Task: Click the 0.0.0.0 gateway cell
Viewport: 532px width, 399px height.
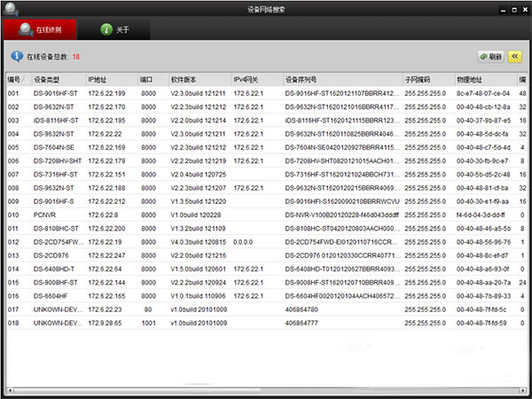Action: [x=243, y=242]
